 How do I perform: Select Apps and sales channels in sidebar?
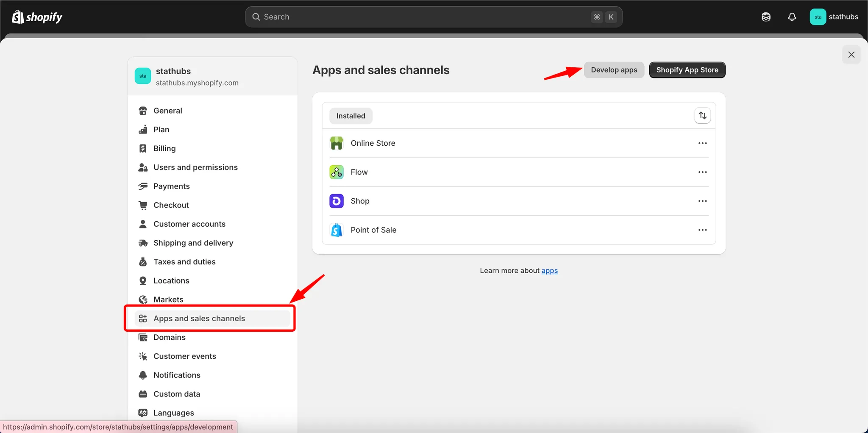click(212, 319)
